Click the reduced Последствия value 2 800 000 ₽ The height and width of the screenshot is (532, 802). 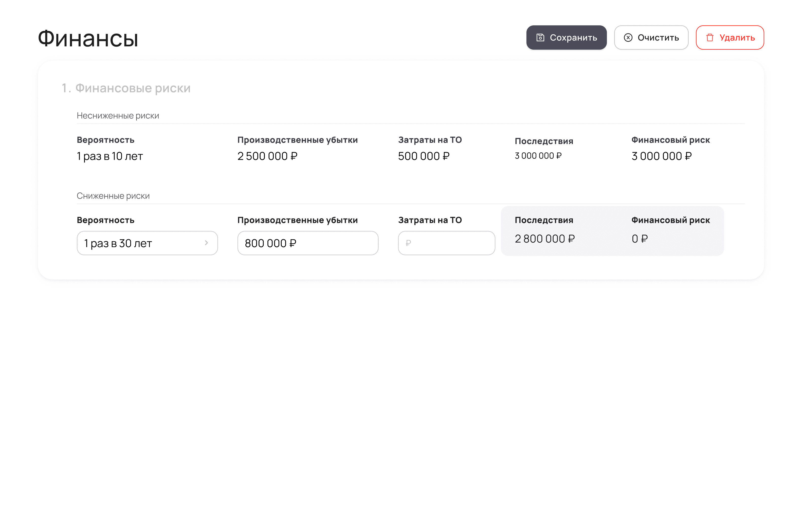point(545,239)
